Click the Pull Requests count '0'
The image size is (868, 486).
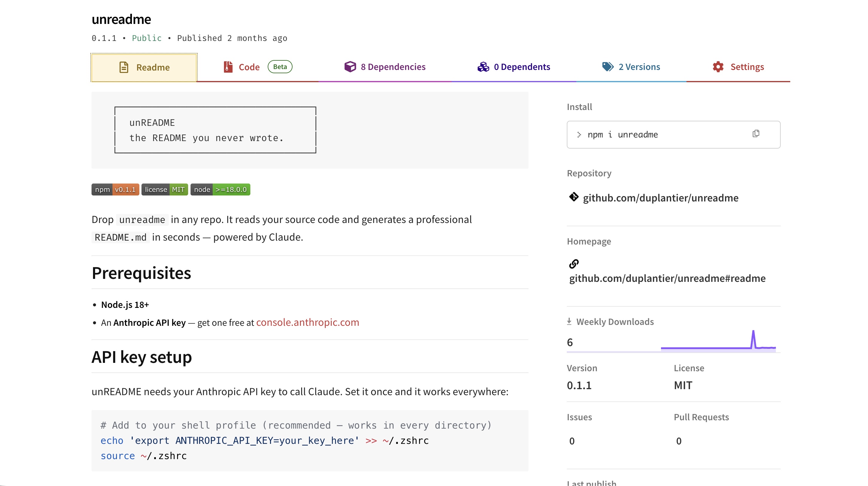pos(679,441)
